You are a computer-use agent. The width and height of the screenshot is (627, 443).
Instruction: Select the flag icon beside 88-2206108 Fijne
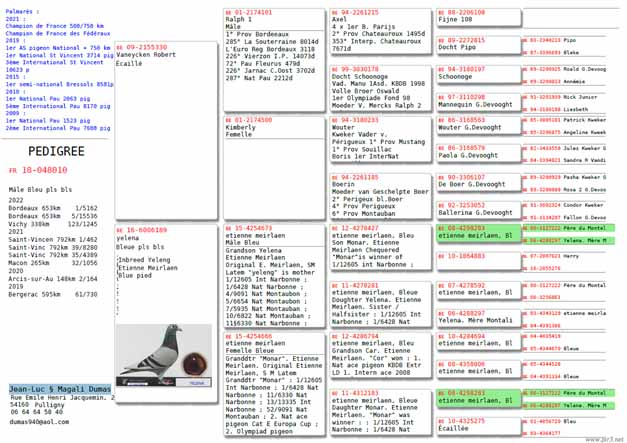click(x=441, y=12)
